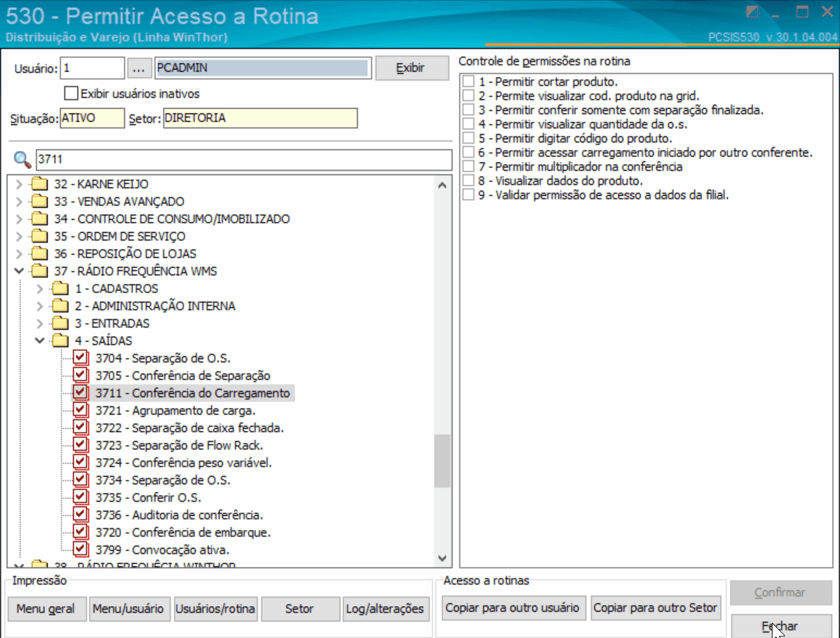The image size is (840, 638).
Task: Click the Fechar button
Action: click(x=781, y=626)
